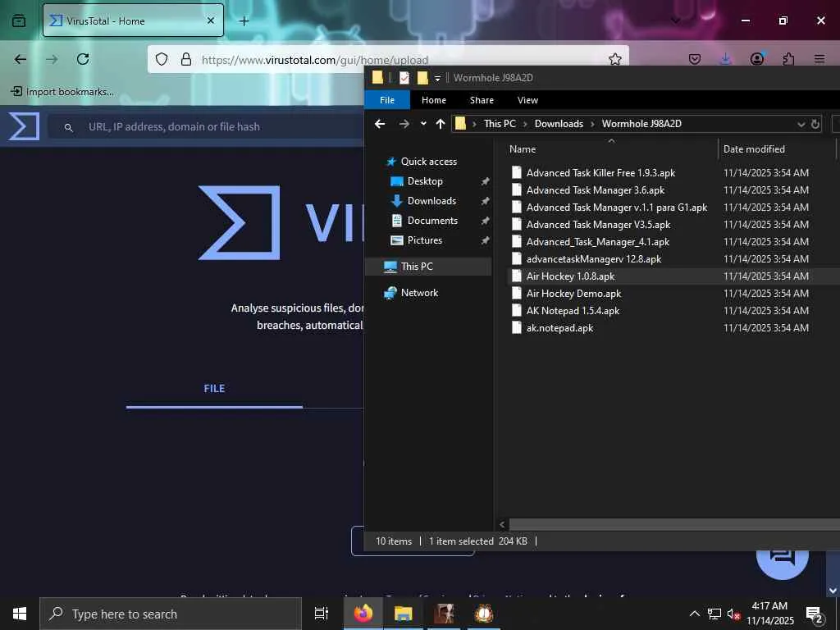Open Pictures in navigation pane

click(424, 240)
